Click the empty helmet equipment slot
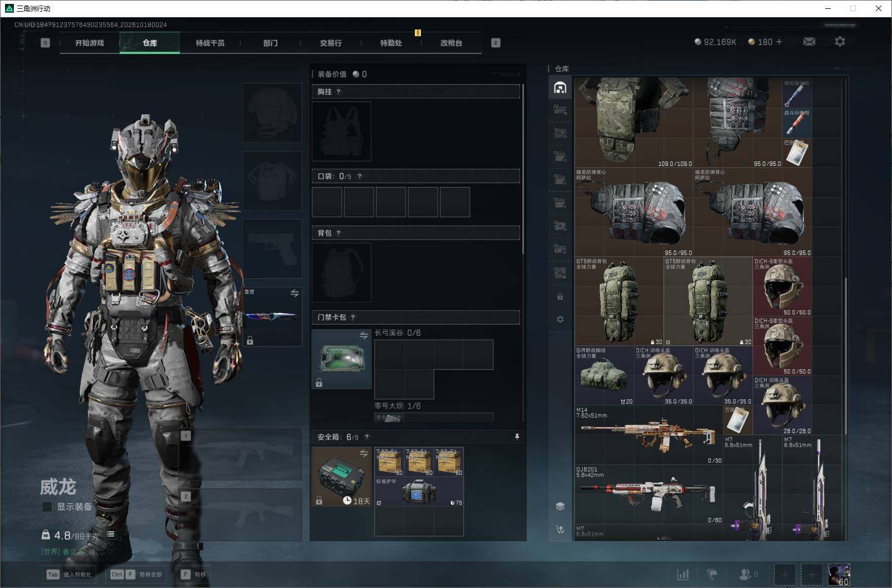892x588 pixels. click(272, 112)
